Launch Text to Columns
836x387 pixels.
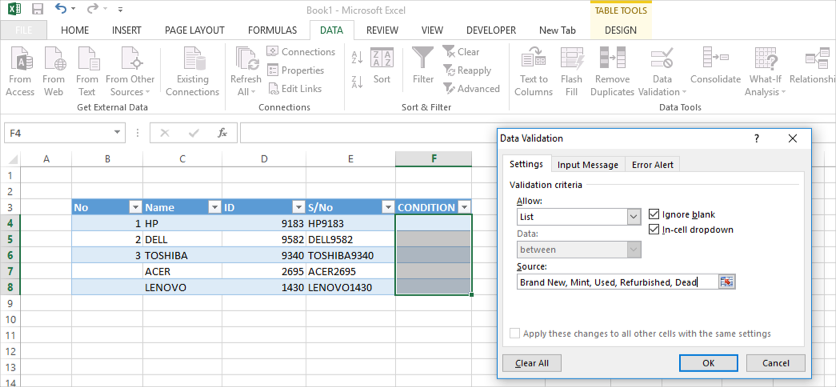tap(534, 71)
